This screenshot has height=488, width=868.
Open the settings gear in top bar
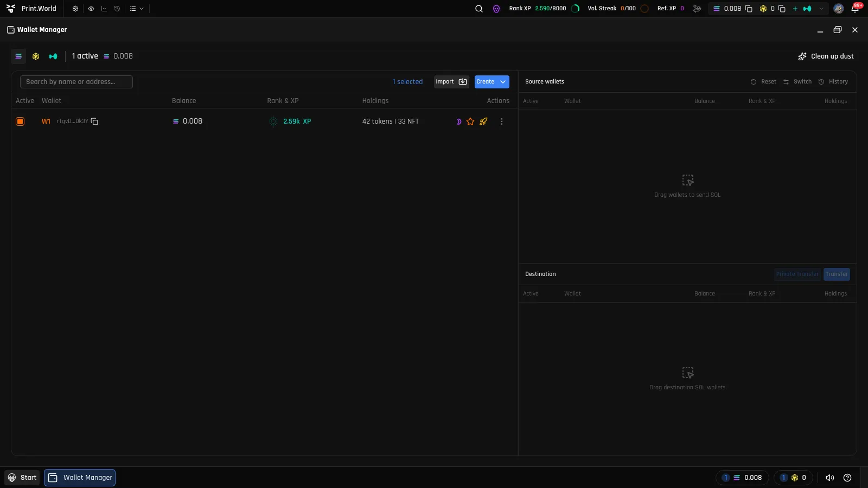(75, 9)
